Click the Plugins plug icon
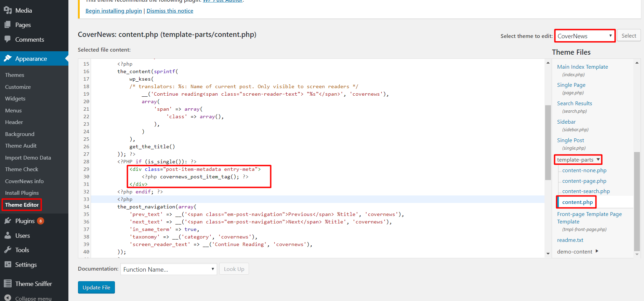 click(x=8, y=221)
